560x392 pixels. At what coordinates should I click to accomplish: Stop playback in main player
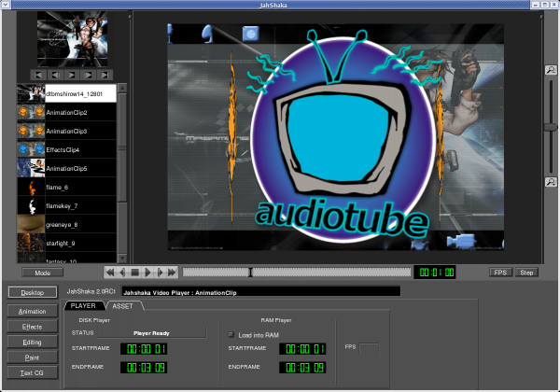pyautogui.click(x=135, y=273)
